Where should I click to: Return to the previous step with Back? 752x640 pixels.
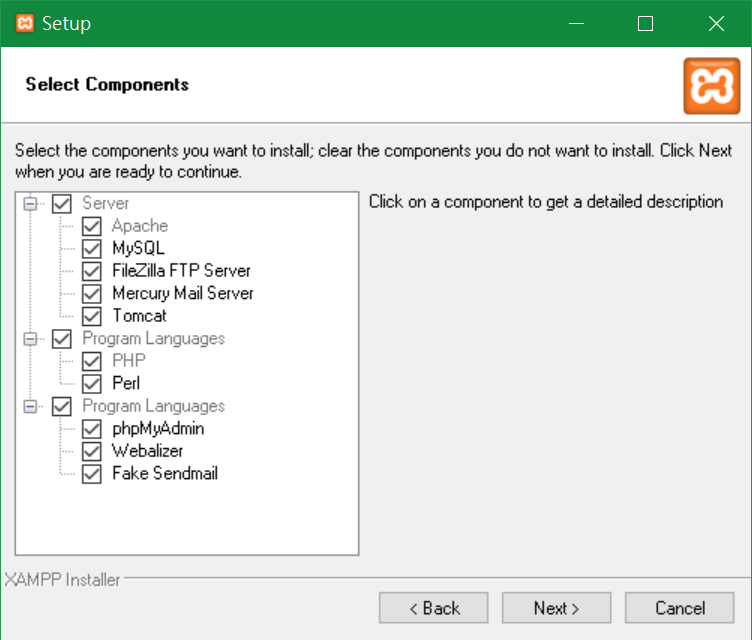point(434,608)
